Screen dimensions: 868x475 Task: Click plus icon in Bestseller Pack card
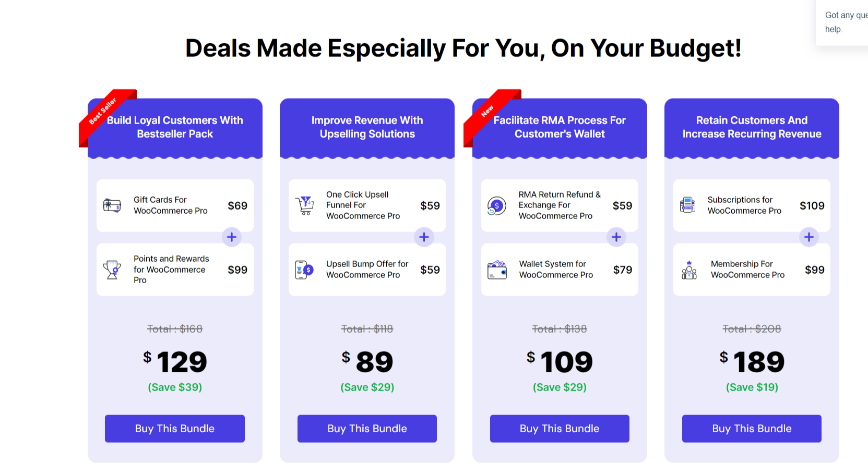point(232,237)
